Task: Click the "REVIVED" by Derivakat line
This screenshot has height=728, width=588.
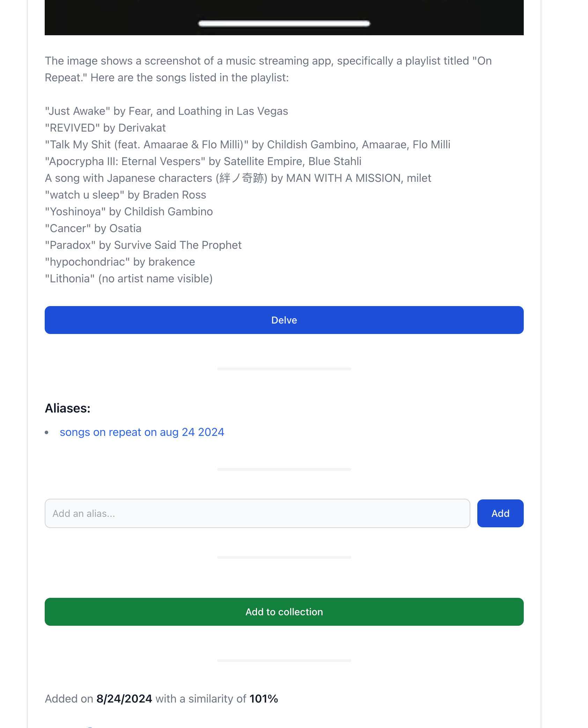Action: tap(105, 128)
